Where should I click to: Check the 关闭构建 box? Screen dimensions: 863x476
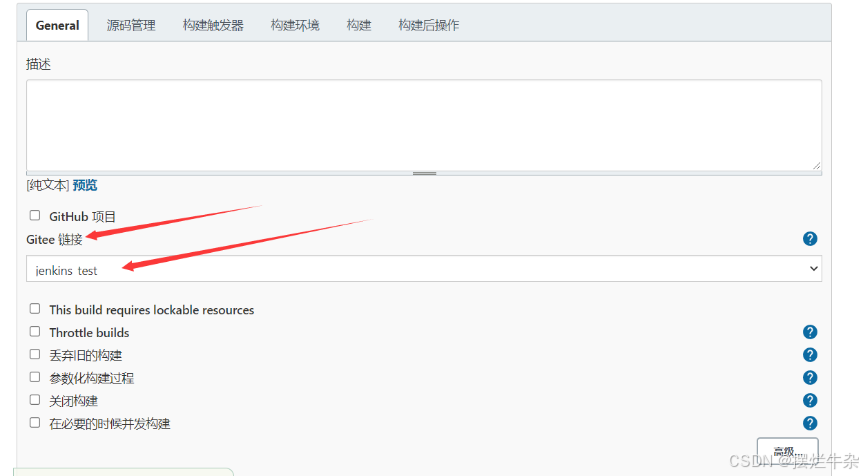pos(35,400)
